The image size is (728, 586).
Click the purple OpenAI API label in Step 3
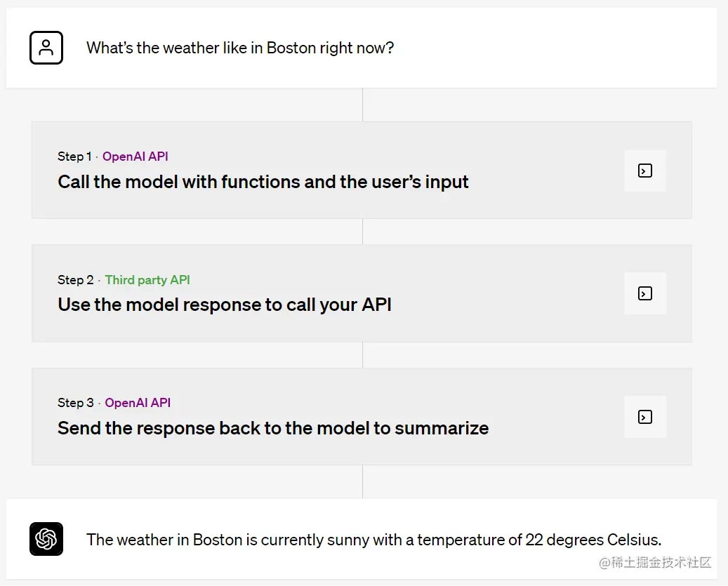click(138, 403)
